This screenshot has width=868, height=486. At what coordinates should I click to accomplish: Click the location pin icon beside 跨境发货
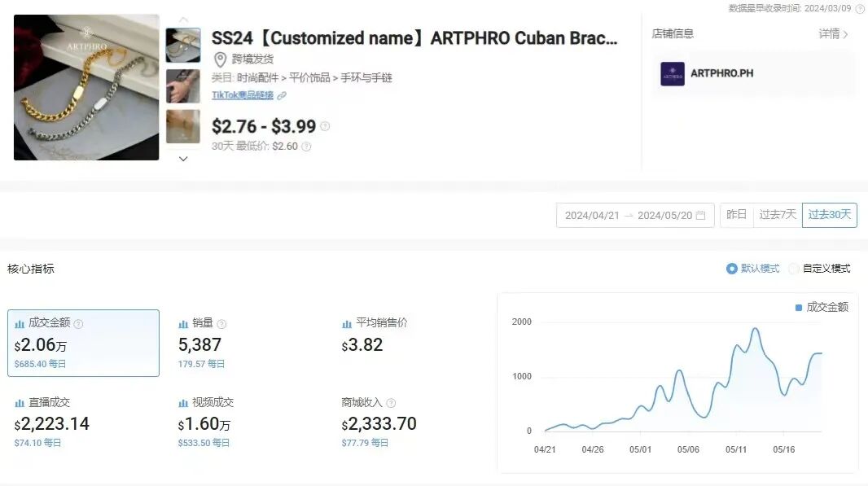point(220,60)
